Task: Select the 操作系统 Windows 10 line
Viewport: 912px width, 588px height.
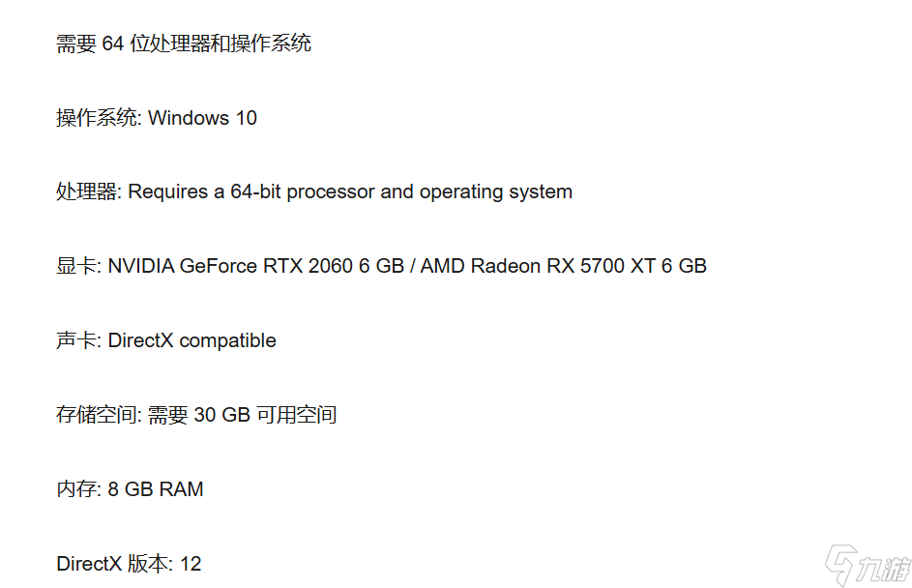Action: (x=157, y=118)
